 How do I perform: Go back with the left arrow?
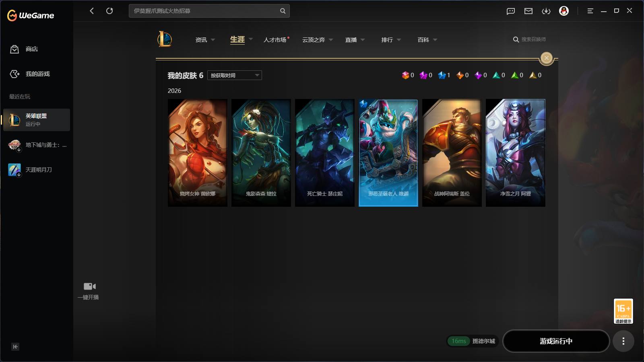click(92, 11)
